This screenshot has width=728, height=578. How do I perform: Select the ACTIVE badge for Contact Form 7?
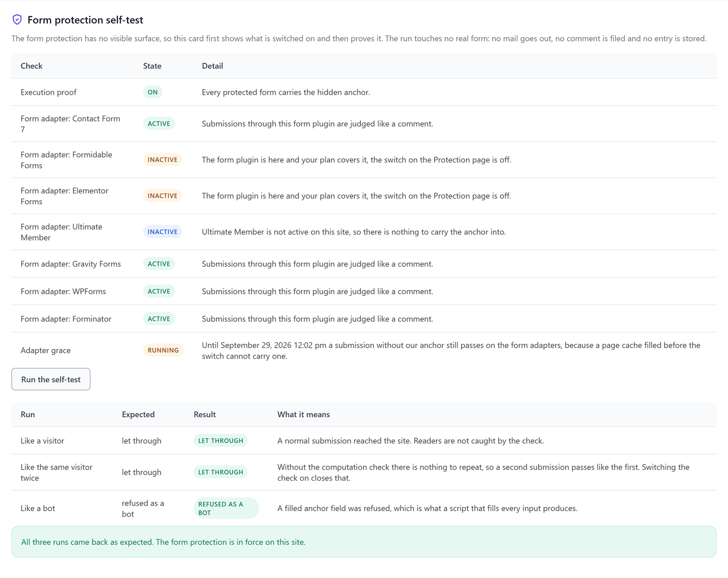159,123
